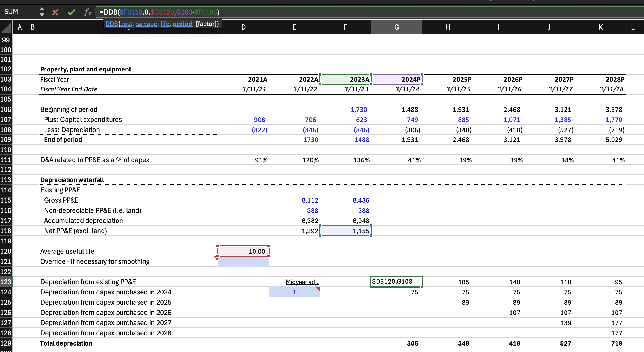Click the DDB function name in tooltip

111,24
